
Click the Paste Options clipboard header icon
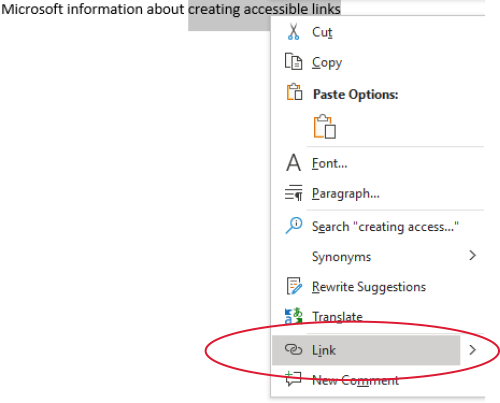(294, 92)
